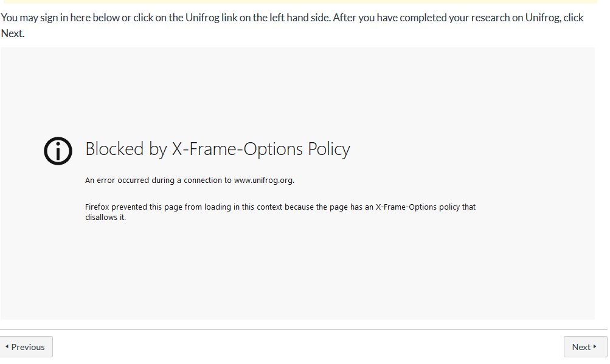Click the right arrow icon in Next
The height and width of the screenshot is (364, 610).
pyautogui.click(x=595, y=346)
